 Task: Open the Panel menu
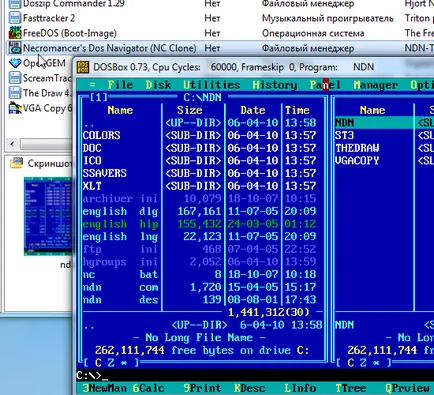tap(325, 85)
